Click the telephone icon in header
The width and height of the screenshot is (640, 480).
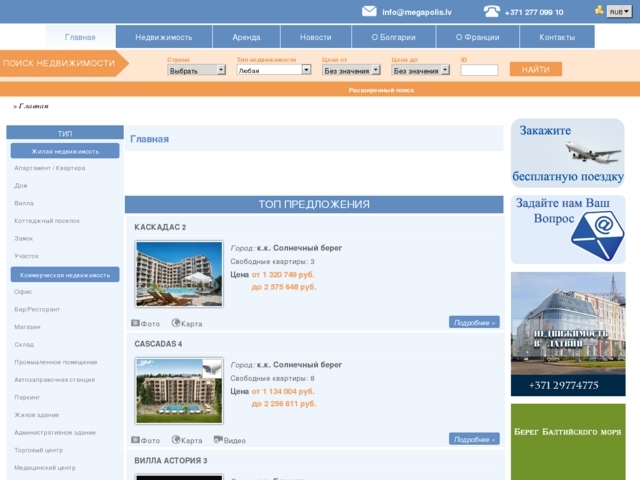coord(491,11)
